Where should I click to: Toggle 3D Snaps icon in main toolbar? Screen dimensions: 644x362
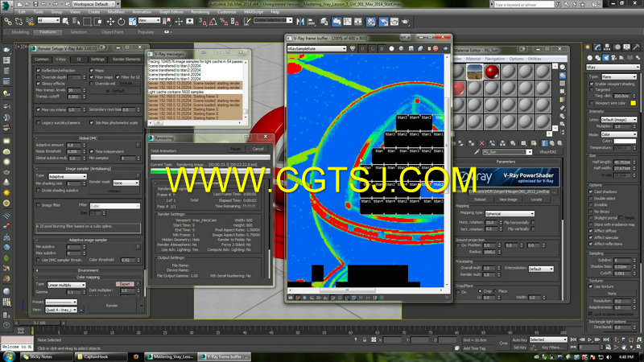click(x=203, y=22)
